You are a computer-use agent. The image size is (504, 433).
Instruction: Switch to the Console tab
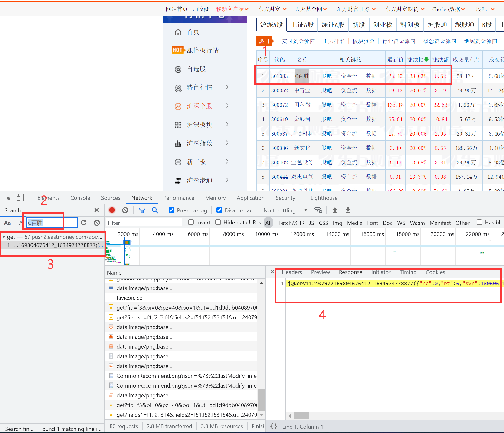pos(80,198)
